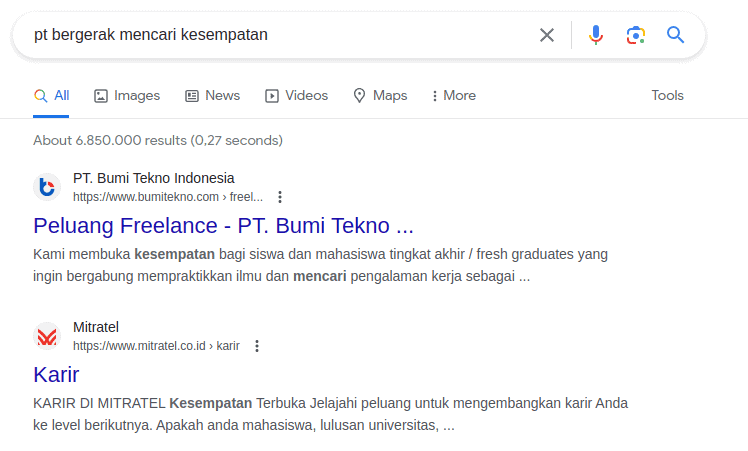Click the blue magnifier search button
Image resolution: width=748 pixels, height=451 pixels.
pyautogui.click(x=676, y=35)
